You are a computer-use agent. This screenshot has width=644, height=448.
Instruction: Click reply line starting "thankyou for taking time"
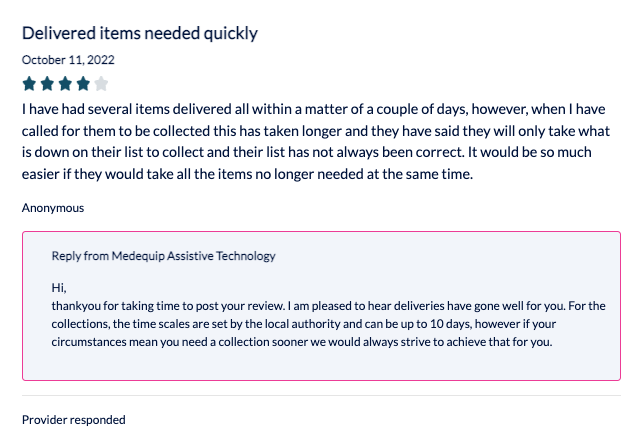pos(328,306)
